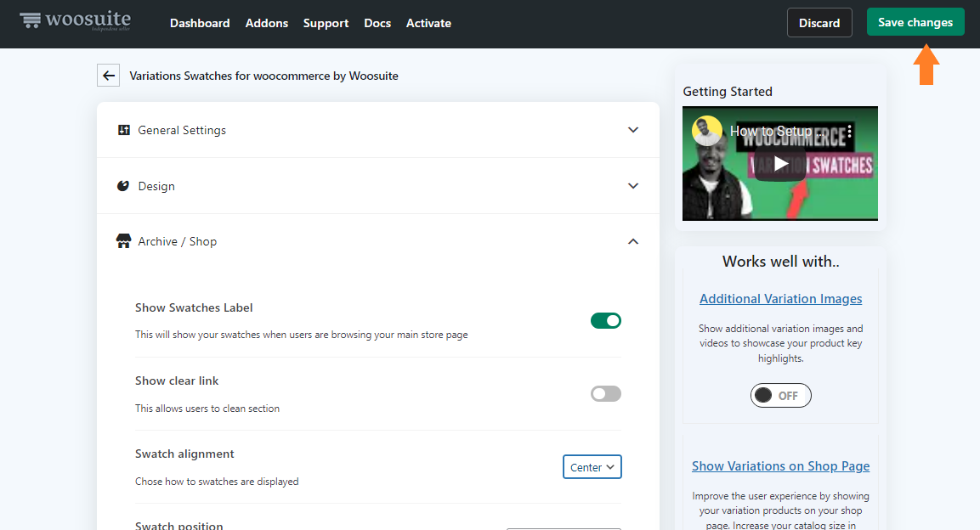Click the Show clear link title
This screenshot has width=980, height=530.
coord(177,381)
